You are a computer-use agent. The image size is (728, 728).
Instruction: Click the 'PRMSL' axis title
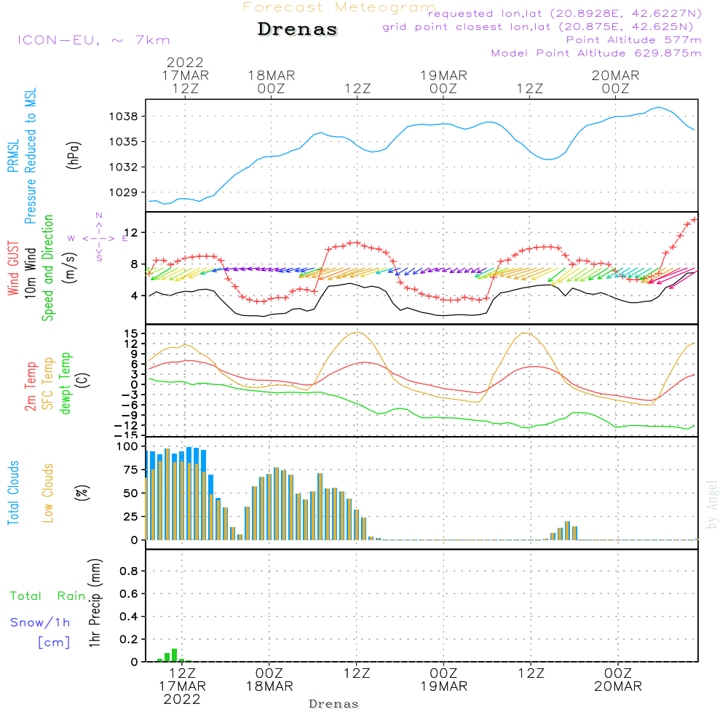[13, 156]
